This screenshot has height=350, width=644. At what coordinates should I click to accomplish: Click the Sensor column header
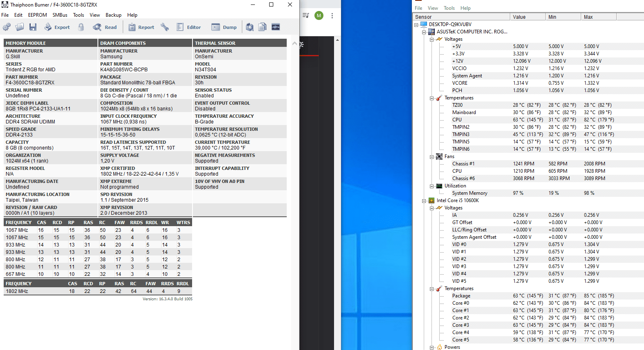click(461, 17)
